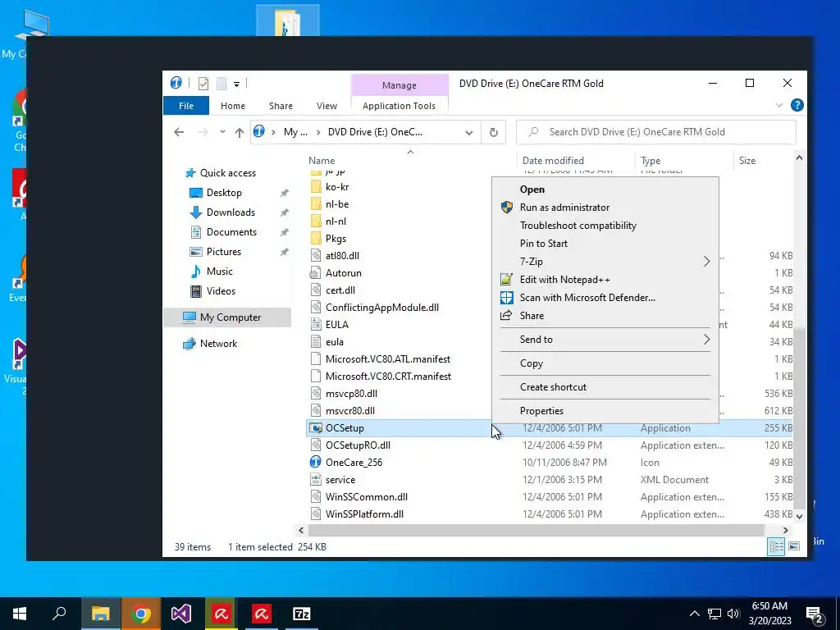
Task: Click the vertical scrollbar down arrow
Action: pyautogui.click(x=799, y=517)
